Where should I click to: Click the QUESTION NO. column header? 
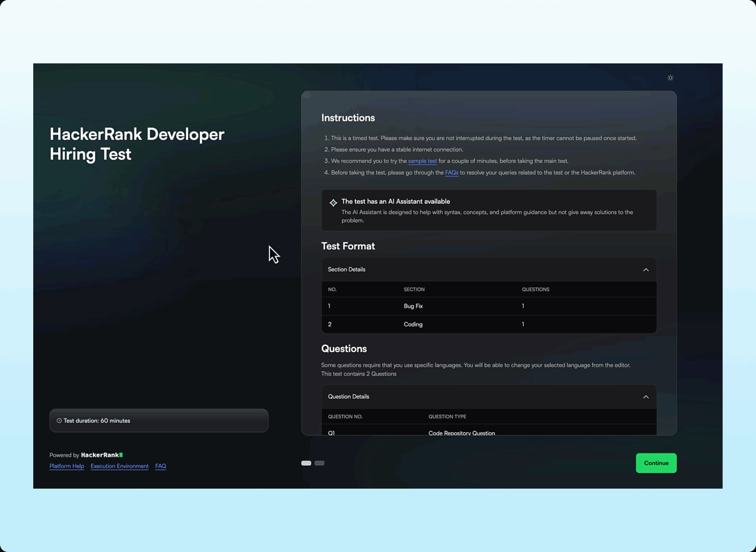point(345,417)
